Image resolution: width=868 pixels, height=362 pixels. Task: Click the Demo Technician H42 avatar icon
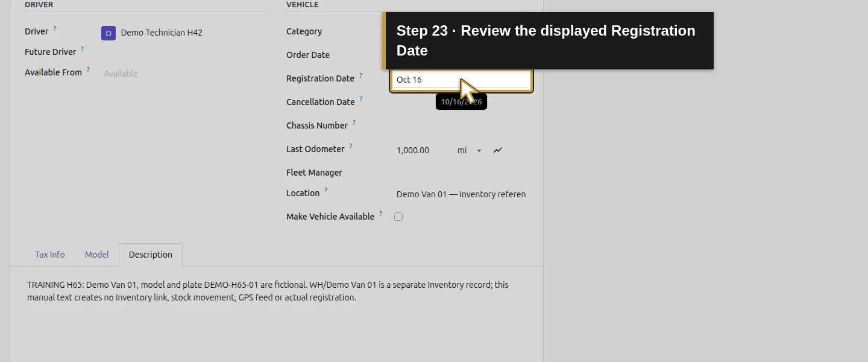pyautogui.click(x=108, y=33)
